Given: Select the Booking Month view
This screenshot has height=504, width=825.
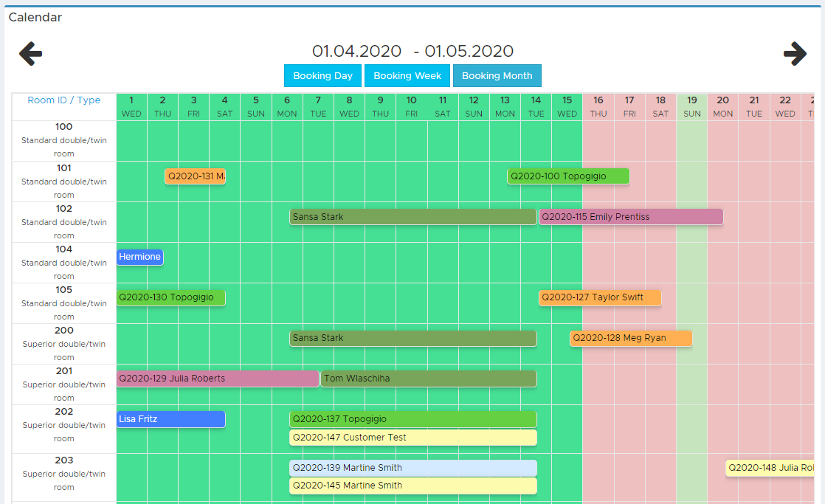Looking at the screenshot, I should tap(497, 76).
